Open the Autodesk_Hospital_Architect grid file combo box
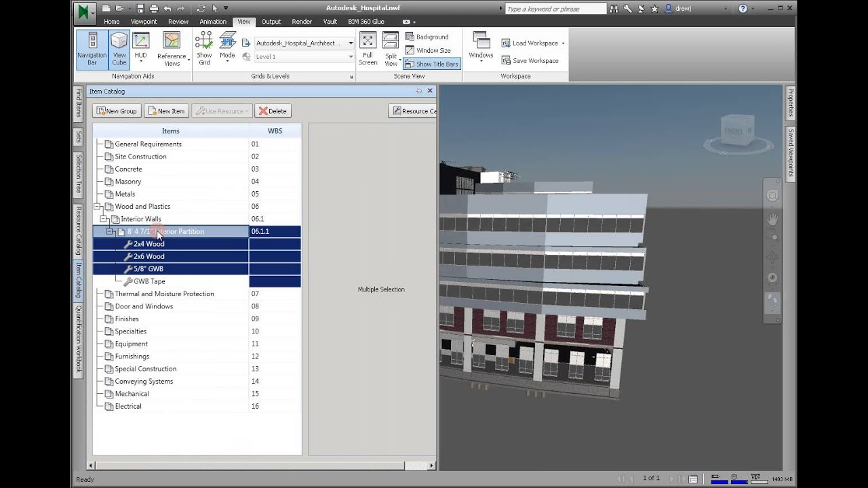 304,43
